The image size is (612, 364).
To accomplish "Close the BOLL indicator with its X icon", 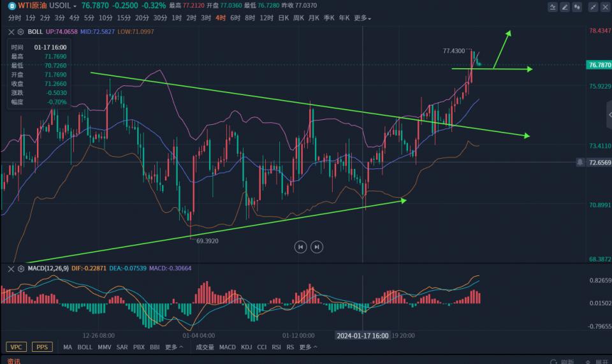I will (11, 32).
